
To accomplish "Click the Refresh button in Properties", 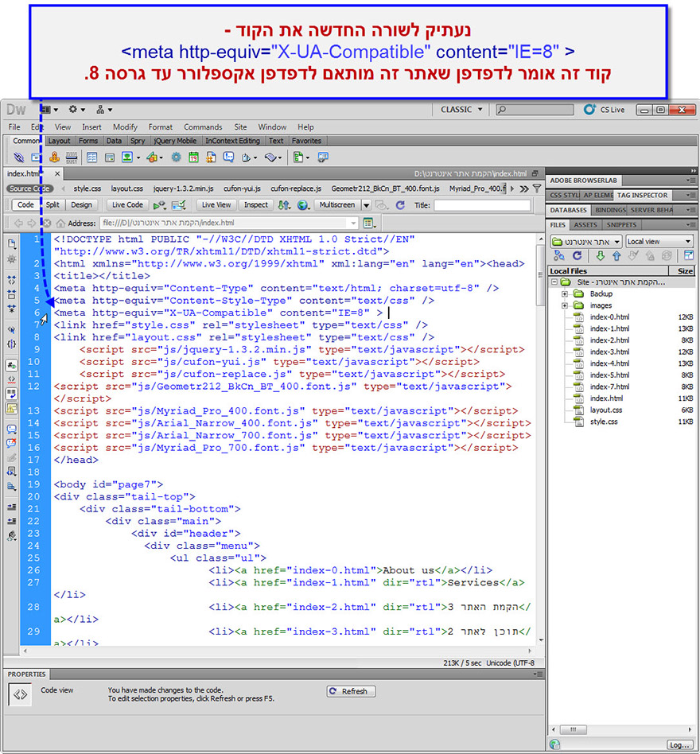I will pos(351,691).
